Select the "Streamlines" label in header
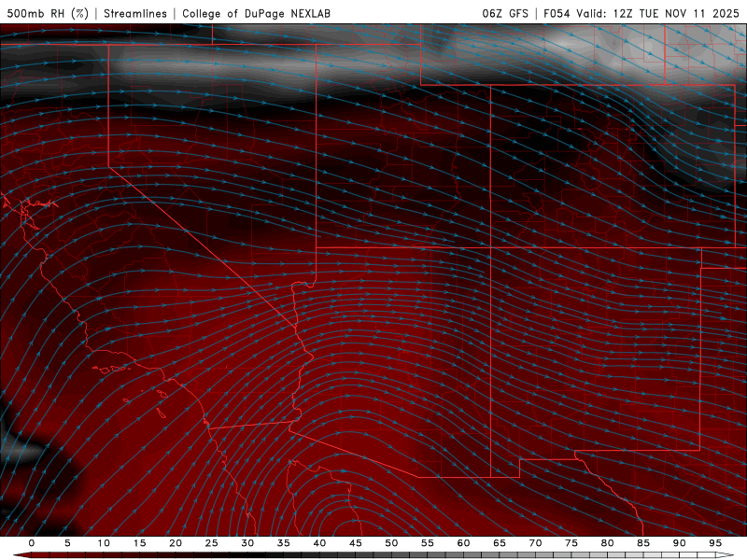 click(x=135, y=13)
